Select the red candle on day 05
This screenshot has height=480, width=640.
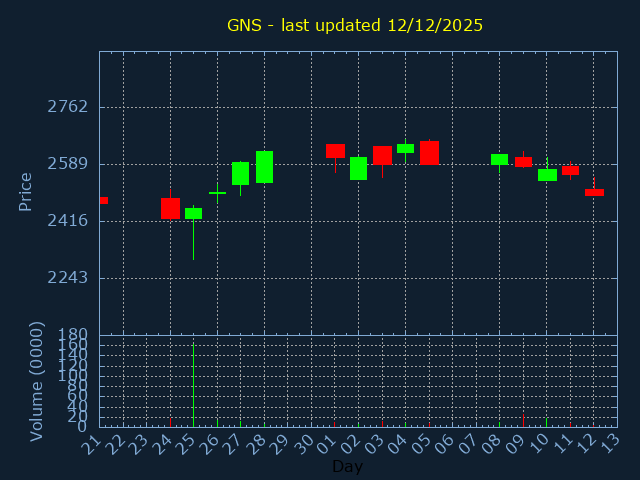pyautogui.click(x=429, y=152)
